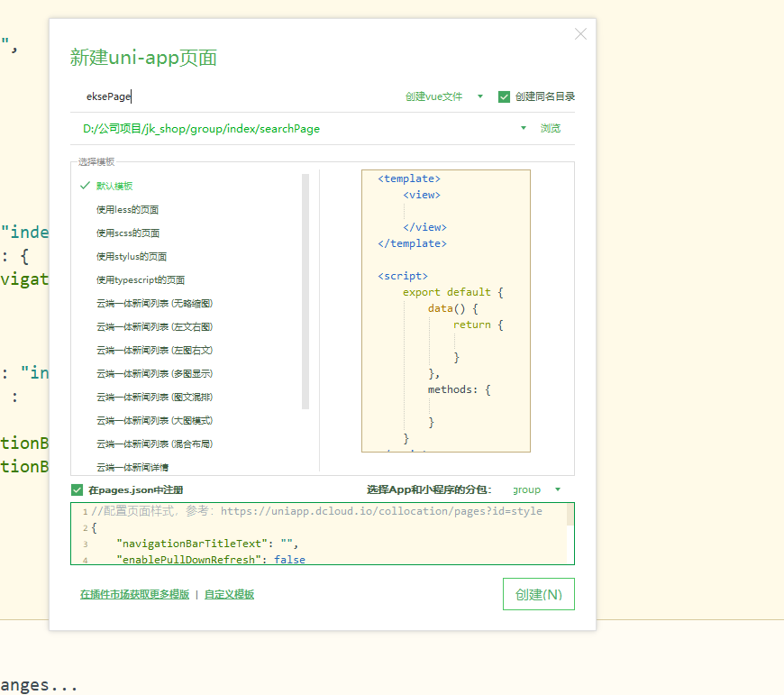Close the new uni-app page dialog
The image size is (784, 695).
tap(580, 34)
